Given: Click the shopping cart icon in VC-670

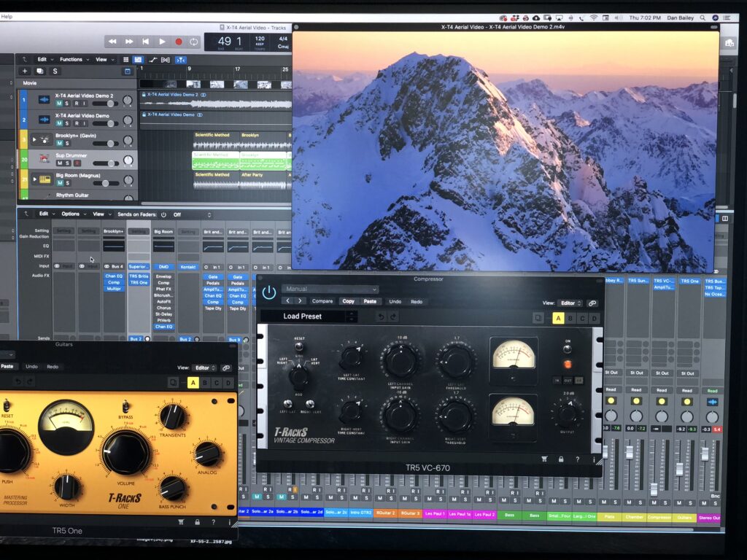Looking at the screenshot, I should pos(544,459).
